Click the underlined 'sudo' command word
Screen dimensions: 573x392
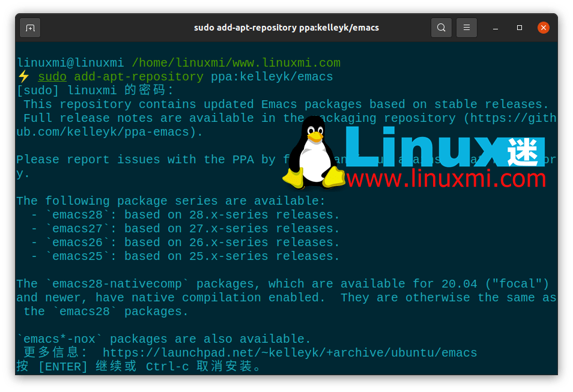tap(52, 77)
